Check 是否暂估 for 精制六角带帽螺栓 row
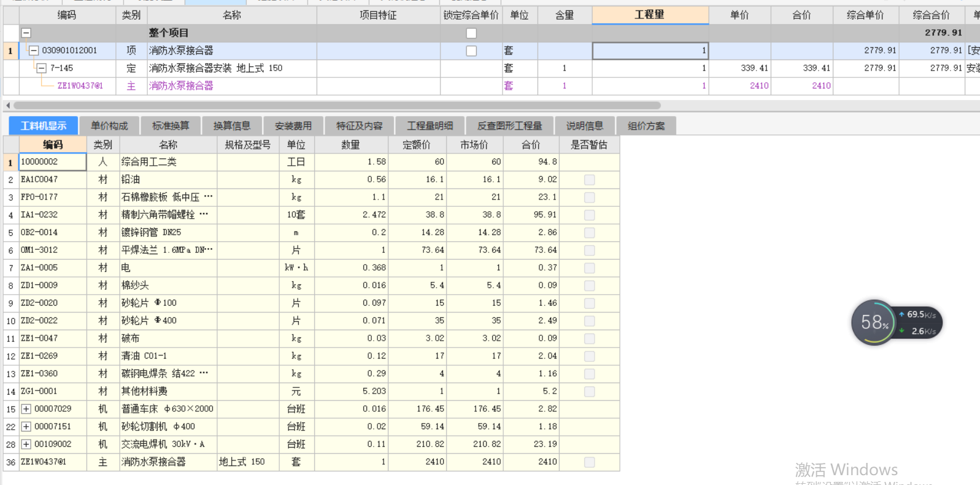The image size is (980, 485). (x=590, y=215)
